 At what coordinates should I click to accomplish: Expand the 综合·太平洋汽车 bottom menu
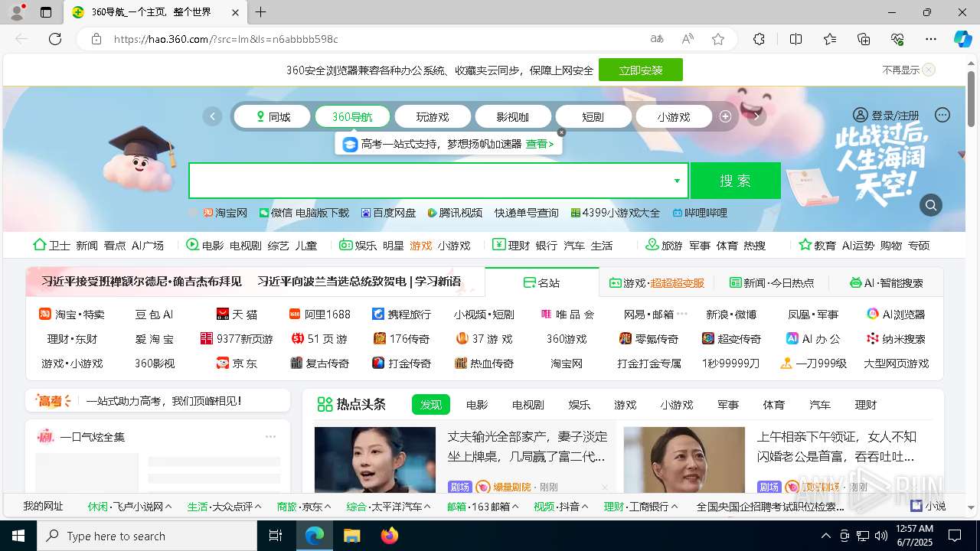388,506
